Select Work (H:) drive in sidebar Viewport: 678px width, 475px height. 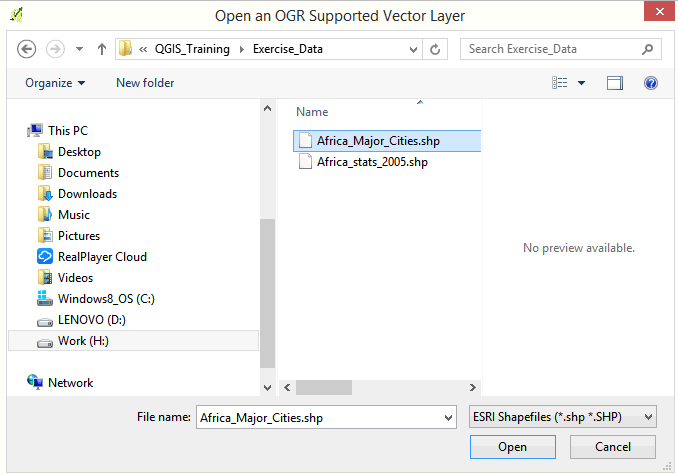pos(133,341)
